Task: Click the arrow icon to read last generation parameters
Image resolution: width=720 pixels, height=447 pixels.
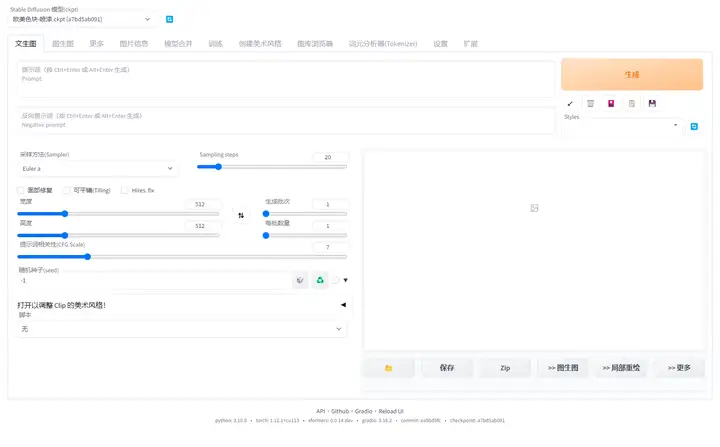Action: [x=570, y=103]
